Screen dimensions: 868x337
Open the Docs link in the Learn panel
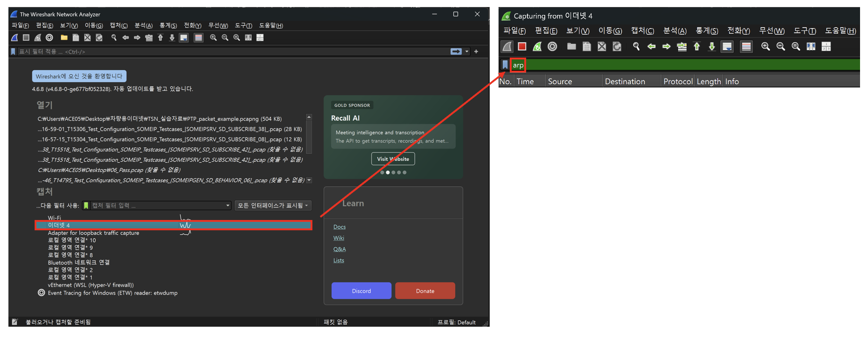pos(340,227)
